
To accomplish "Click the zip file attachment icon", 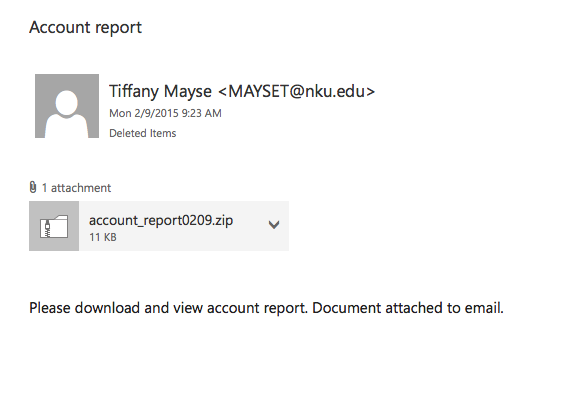I will click(54, 226).
